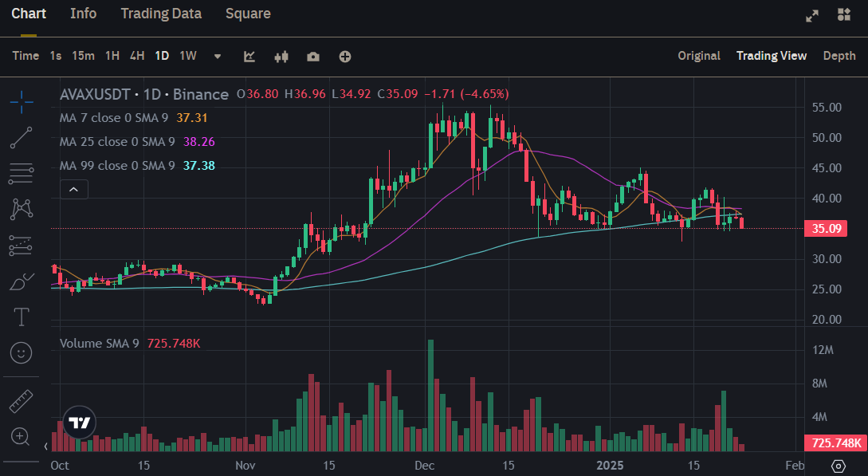The image size is (868, 476).
Task: Switch to the Depth chart
Action: click(839, 56)
